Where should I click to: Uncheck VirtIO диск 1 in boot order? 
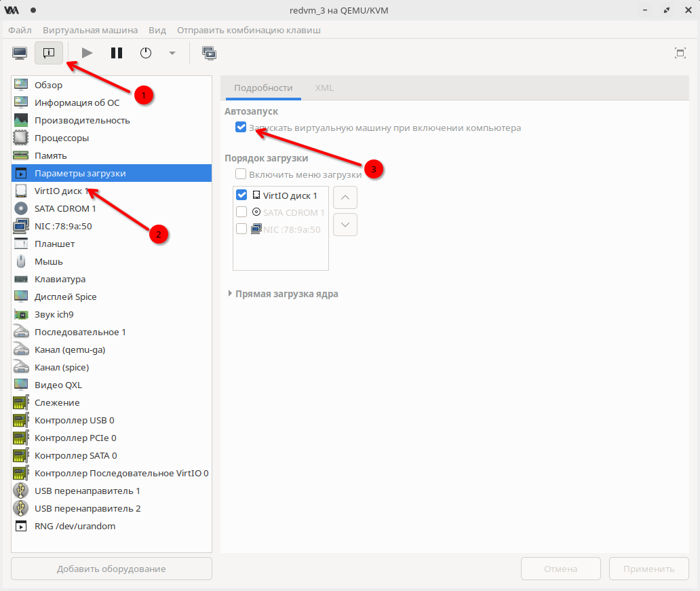coord(241,195)
